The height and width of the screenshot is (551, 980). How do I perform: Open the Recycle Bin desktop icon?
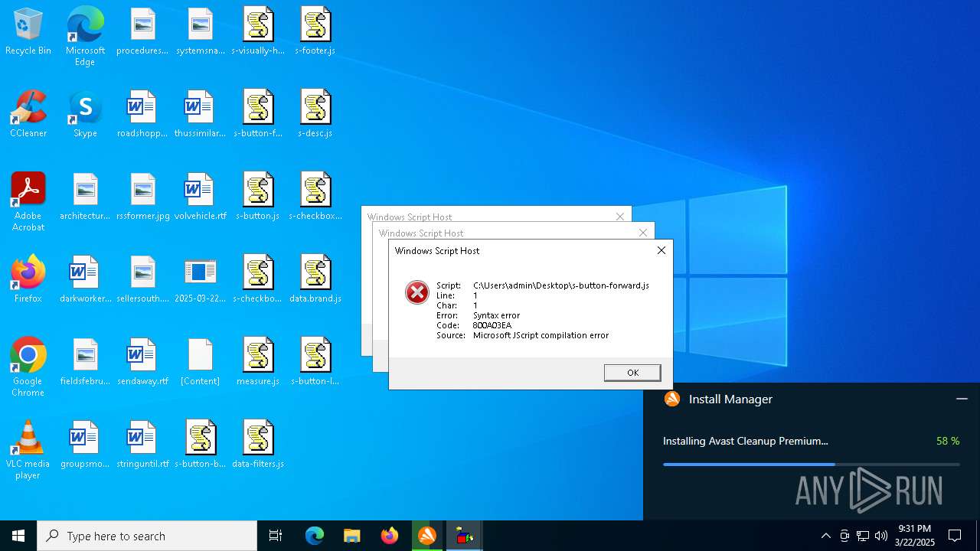(28, 32)
